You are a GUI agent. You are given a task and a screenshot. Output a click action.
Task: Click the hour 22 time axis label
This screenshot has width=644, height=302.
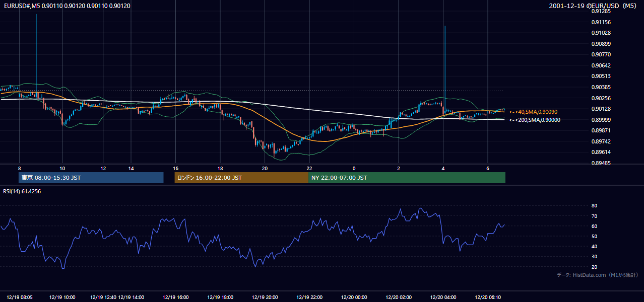click(x=309, y=168)
